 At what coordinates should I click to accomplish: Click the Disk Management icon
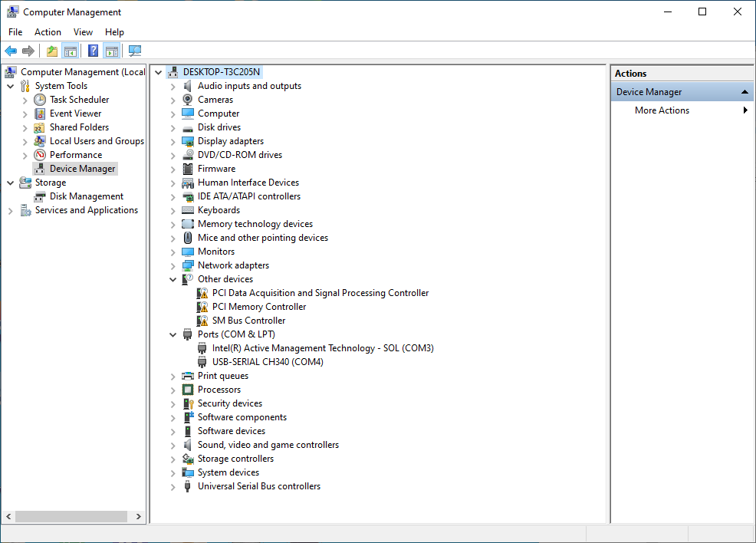pyautogui.click(x=40, y=197)
